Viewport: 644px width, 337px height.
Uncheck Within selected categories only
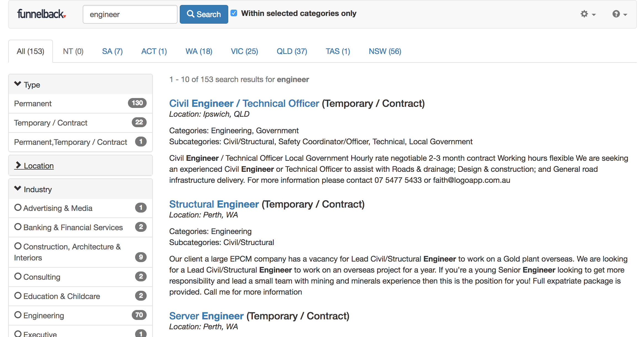234,13
